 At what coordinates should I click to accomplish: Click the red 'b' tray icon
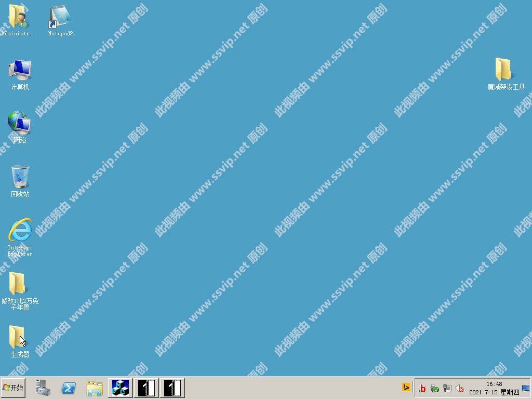pos(422,388)
